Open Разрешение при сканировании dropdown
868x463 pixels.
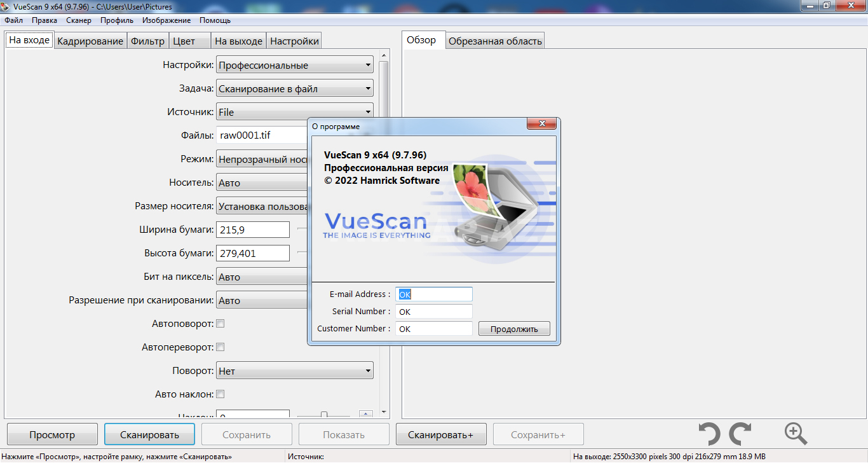[262, 300]
